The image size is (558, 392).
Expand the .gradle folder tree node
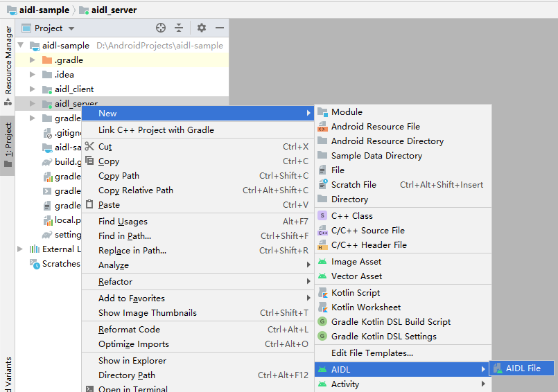33,60
